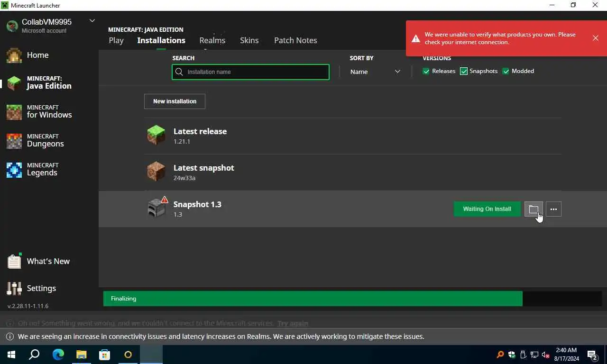Select the Latest snapshot installation row
The height and width of the screenshot is (364, 607).
(352, 172)
